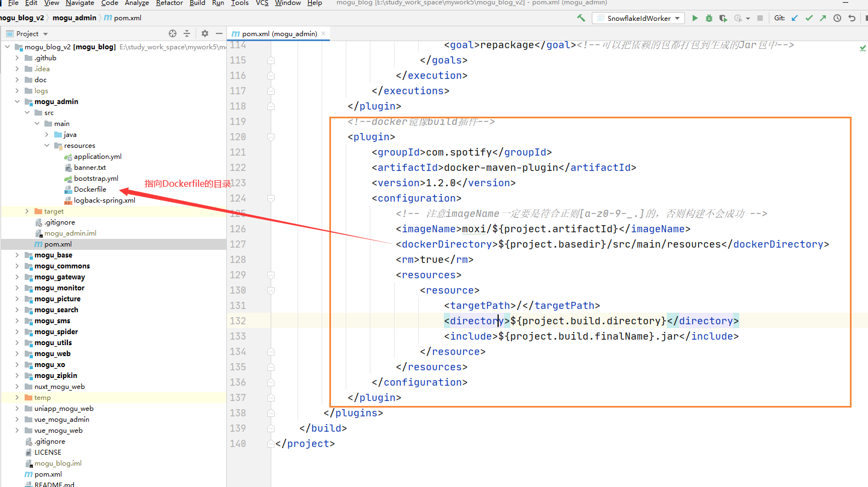The image size is (868, 487).
Task: Click the imageName tag line in editor
Action: click(543, 229)
